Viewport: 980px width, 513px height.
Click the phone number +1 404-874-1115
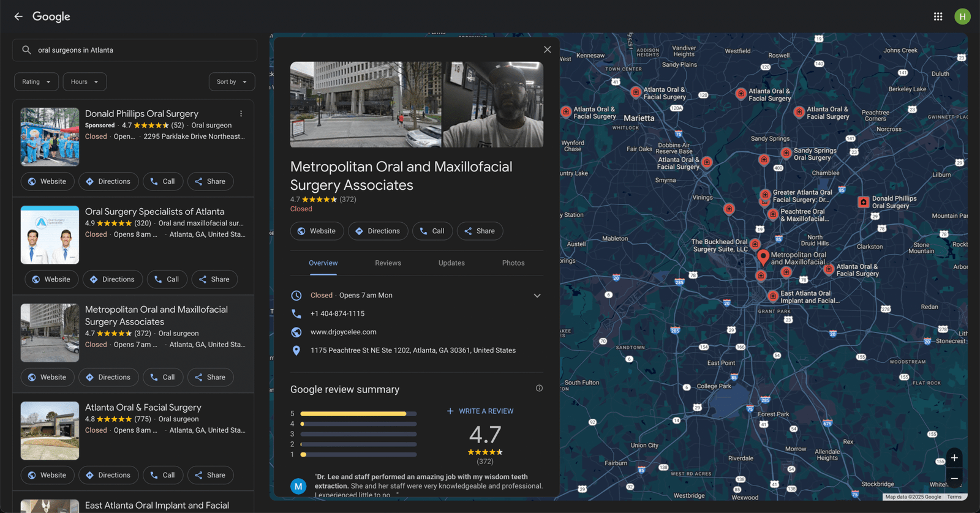[x=337, y=313]
